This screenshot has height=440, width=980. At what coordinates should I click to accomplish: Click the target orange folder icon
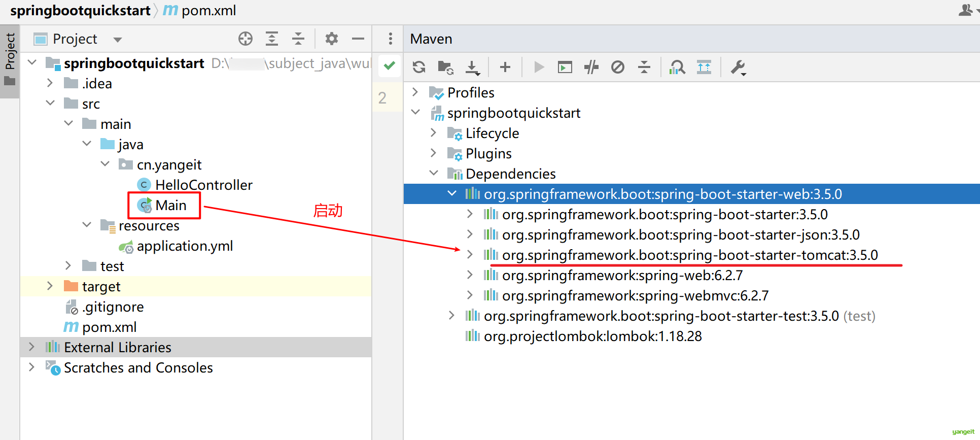[71, 286]
